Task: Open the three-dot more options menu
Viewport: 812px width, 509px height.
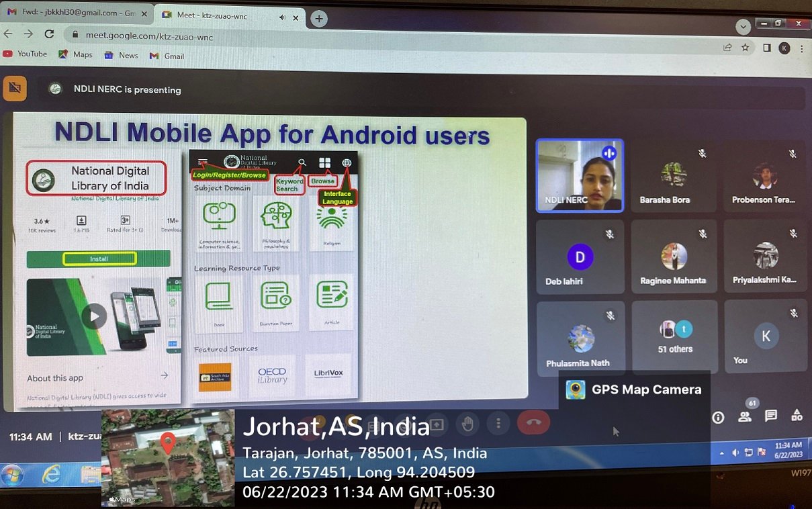Action: click(x=498, y=423)
